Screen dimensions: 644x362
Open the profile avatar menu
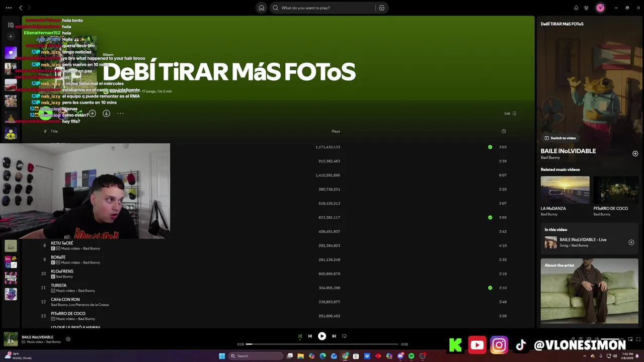click(600, 8)
